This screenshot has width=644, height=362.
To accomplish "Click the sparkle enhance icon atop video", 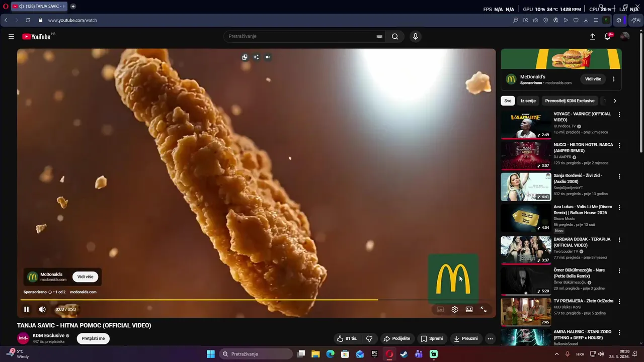I will (x=256, y=57).
